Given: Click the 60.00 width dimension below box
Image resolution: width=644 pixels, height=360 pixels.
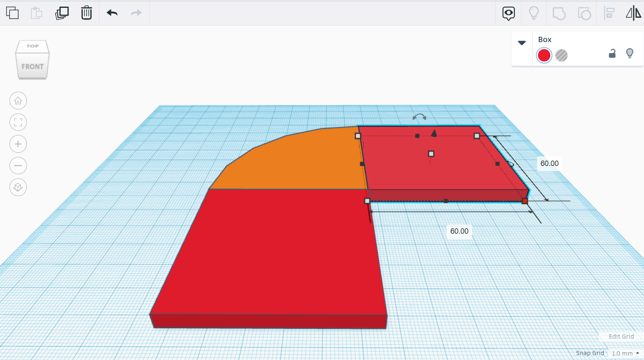Looking at the screenshot, I should coord(459,231).
